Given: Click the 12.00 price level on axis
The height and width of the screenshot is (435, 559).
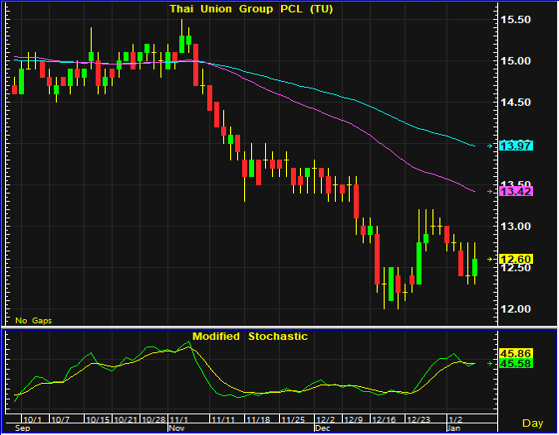Looking at the screenshot, I should 516,309.
